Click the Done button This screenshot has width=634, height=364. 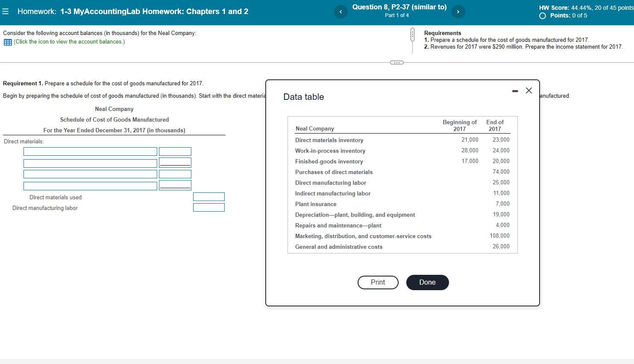tap(427, 282)
